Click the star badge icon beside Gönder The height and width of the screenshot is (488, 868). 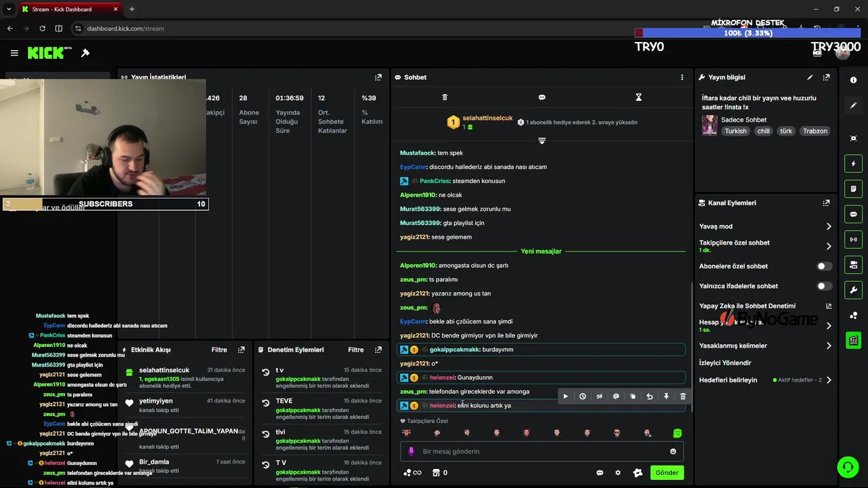pyautogui.click(x=637, y=473)
